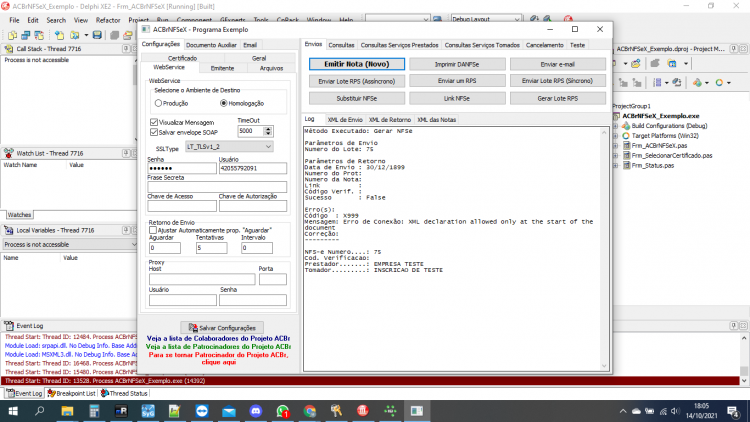Click the Substituir NFSe button
Viewport: 750px width, 422px height.
[x=357, y=98]
